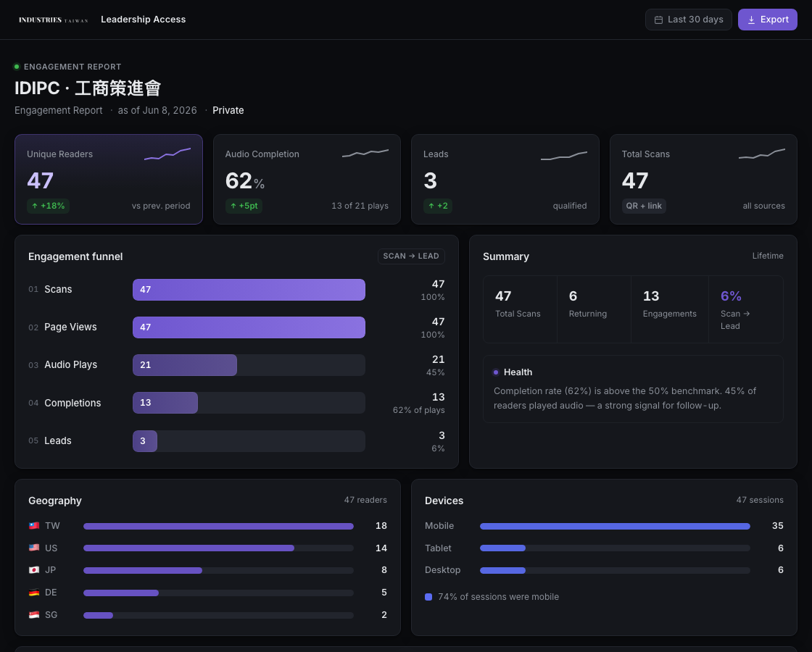Viewport: 812px width, 652px height.
Task: Select the Unique Readers card
Action: [109, 179]
